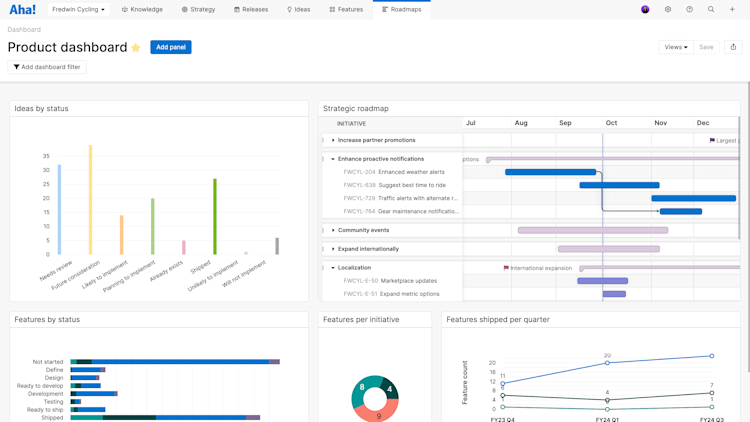750x422 pixels.
Task: Click the Dashboard breadcrumb link
Action: coord(24,30)
